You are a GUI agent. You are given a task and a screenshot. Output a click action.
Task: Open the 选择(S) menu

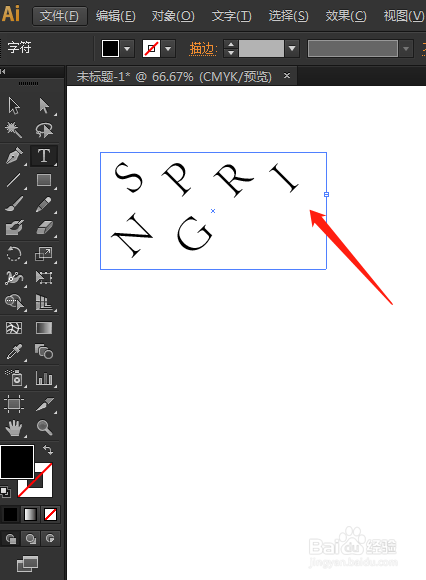click(288, 16)
